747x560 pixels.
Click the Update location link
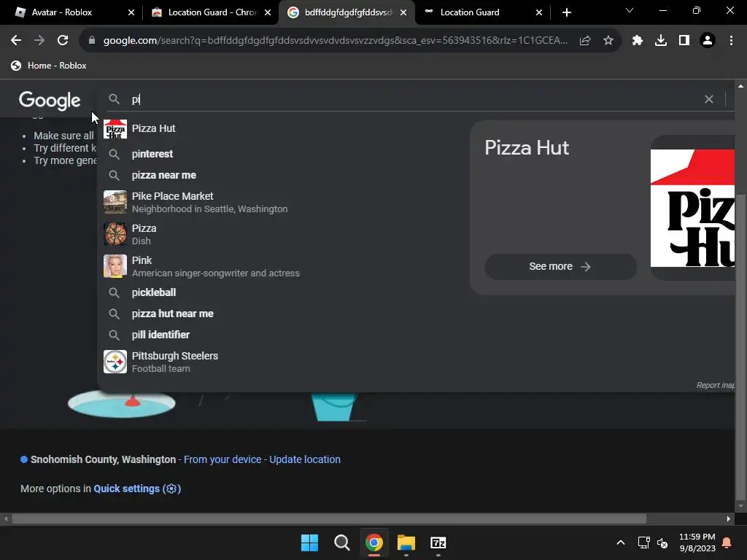[x=305, y=459]
